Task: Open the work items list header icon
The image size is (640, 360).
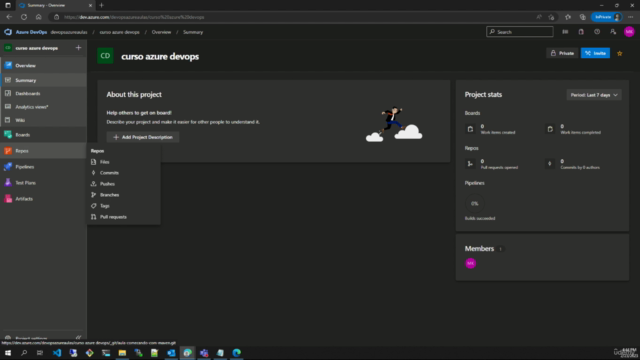Action: click(x=565, y=32)
